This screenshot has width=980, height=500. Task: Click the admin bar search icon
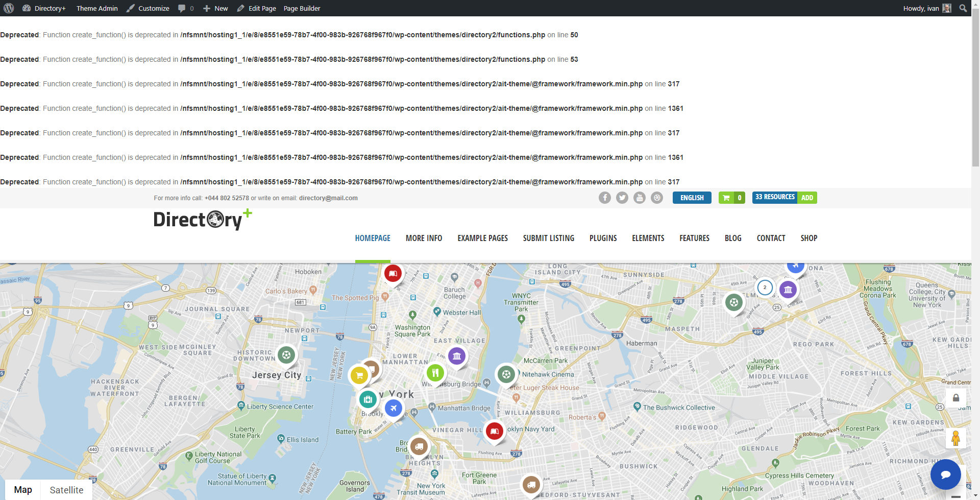[963, 8]
